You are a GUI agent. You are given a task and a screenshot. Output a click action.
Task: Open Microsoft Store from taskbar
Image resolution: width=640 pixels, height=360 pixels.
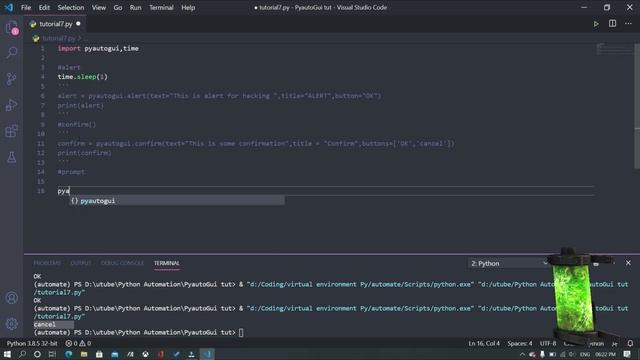(x=99, y=354)
